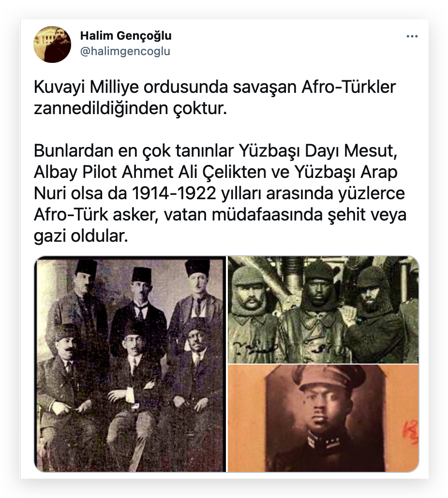Visit the @halimgencoglu handle

tap(125, 51)
